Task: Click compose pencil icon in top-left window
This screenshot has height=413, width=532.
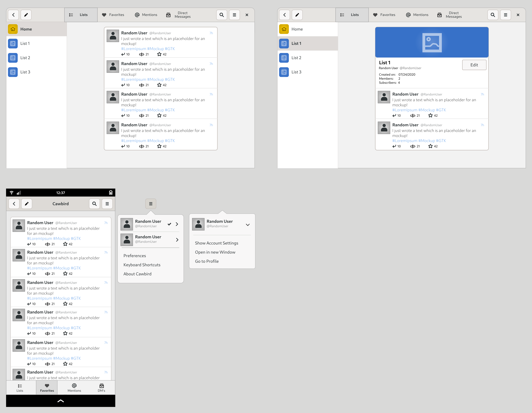Action: pos(26,15)
